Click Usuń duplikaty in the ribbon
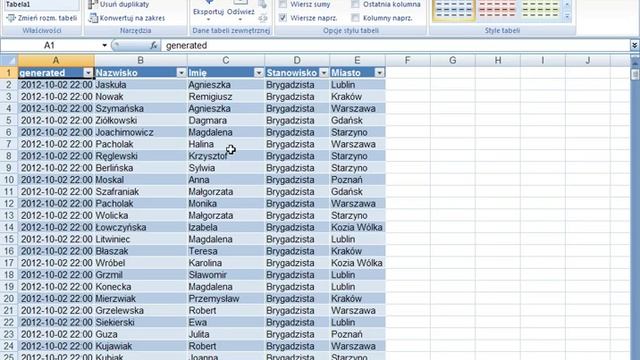Viewport: 640px width, 360px height. click(124, 4)
